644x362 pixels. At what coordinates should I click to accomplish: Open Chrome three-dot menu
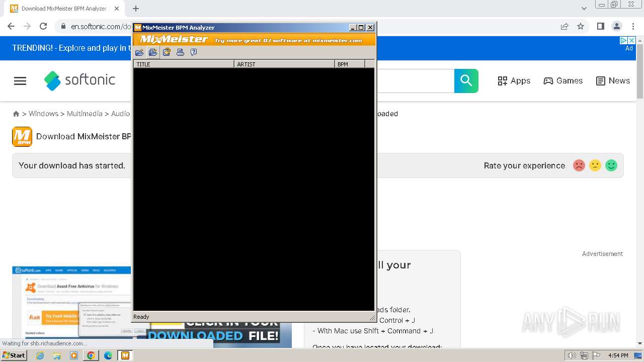pos(633,26)
